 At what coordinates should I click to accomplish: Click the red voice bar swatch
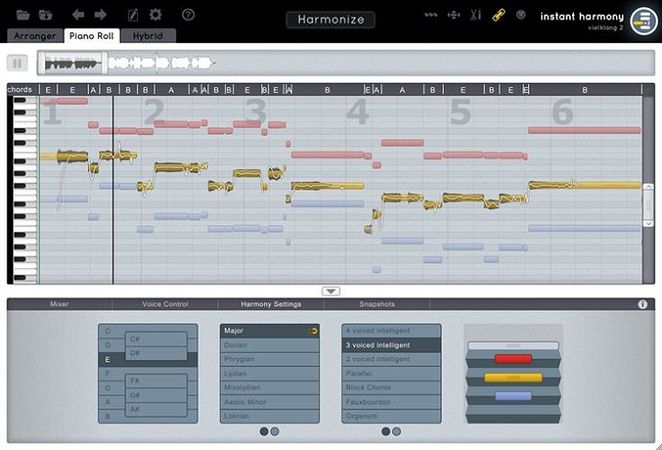coord(513,359)
